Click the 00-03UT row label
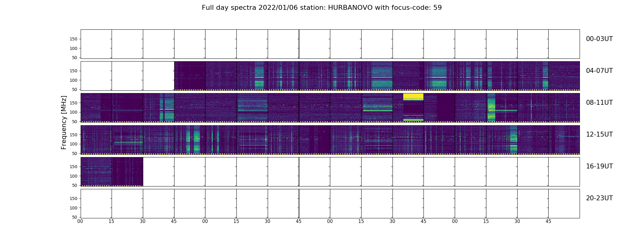This screenshot has width=644, height=245. click(x=599, y=39)
